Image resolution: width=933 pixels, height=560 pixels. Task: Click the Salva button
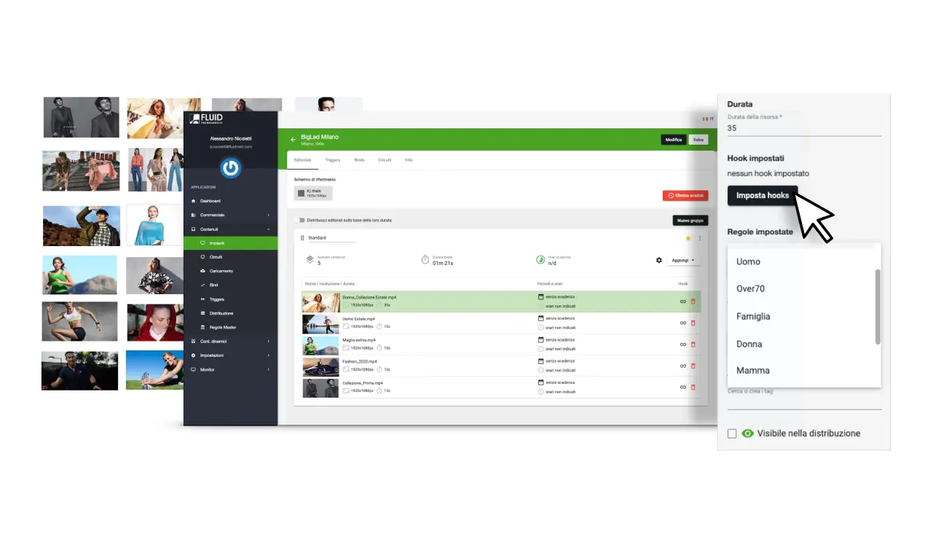[x=698, y=139]
